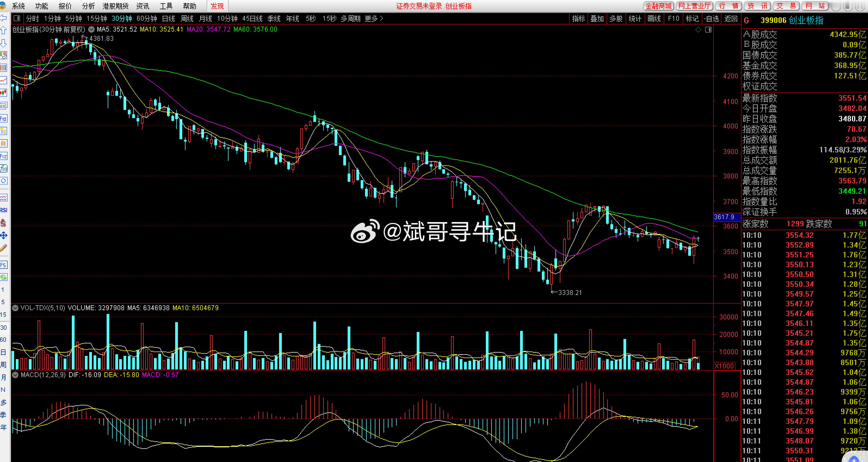Click the F10 sidebar icon
Viewport: 868px width, 462px height.
point(3,119)
